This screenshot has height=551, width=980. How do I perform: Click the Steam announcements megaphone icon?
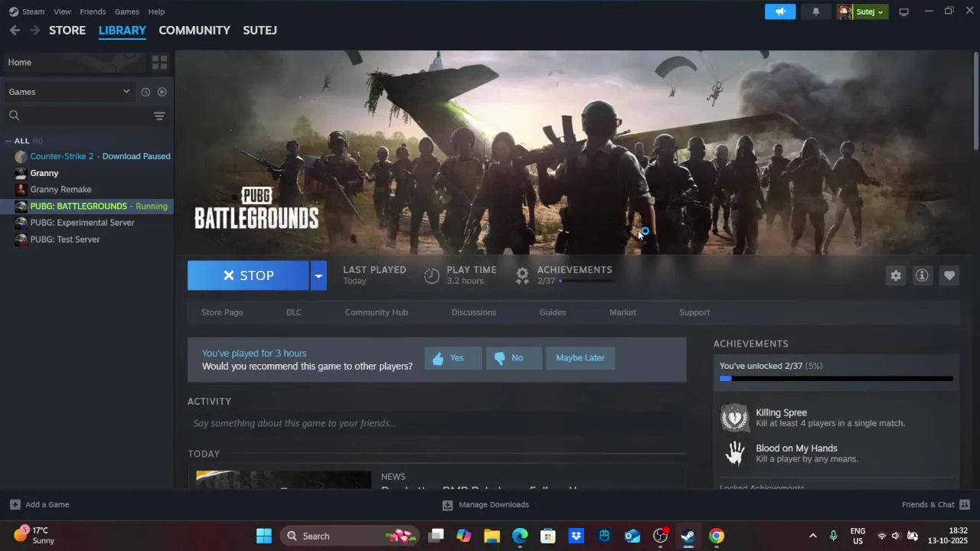[780, 11]
